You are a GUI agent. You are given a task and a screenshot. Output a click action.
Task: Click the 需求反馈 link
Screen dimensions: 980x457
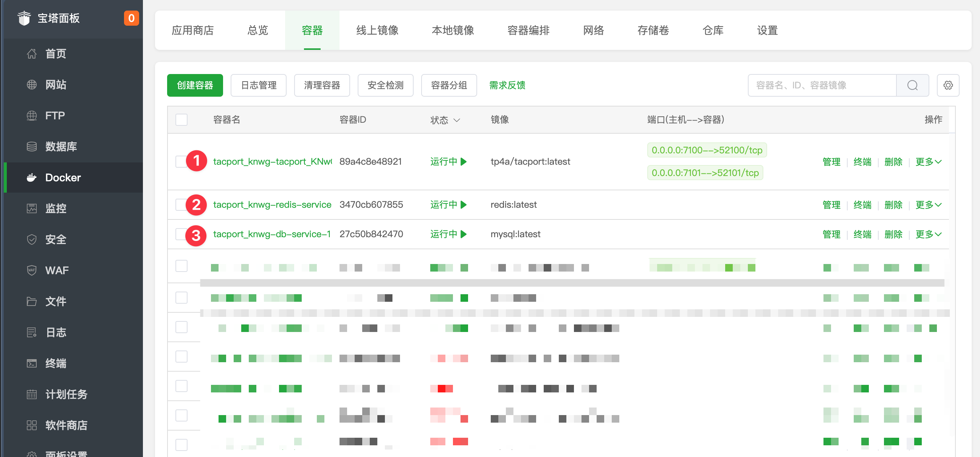click(x=507, y=85)
